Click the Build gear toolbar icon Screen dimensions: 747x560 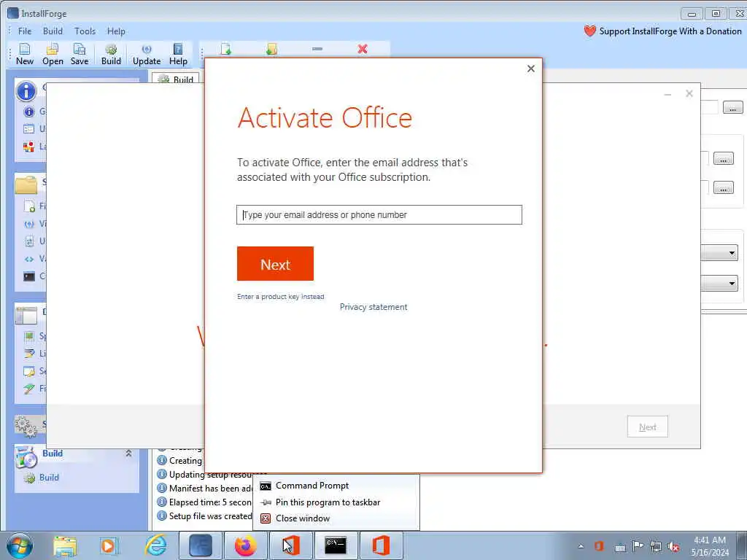click(x=111, y=54)
